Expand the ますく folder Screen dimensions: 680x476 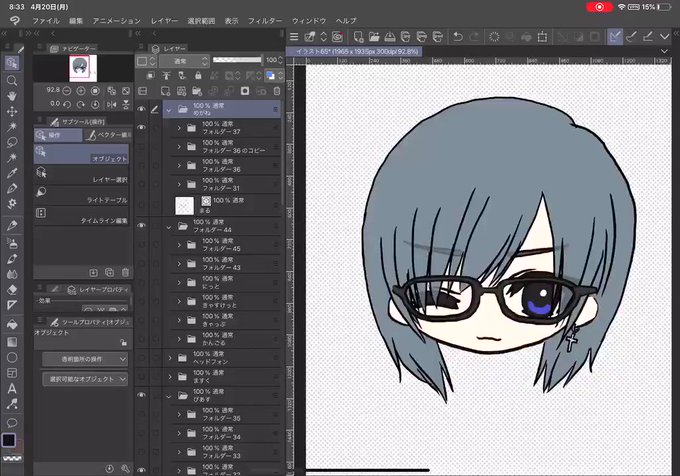click(x=170, y=377)
